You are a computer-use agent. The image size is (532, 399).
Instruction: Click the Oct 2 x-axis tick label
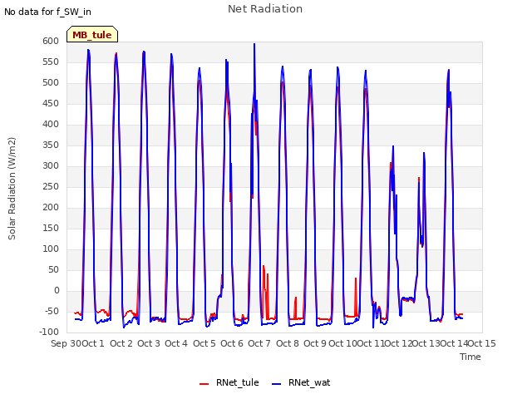coord(121,343)
